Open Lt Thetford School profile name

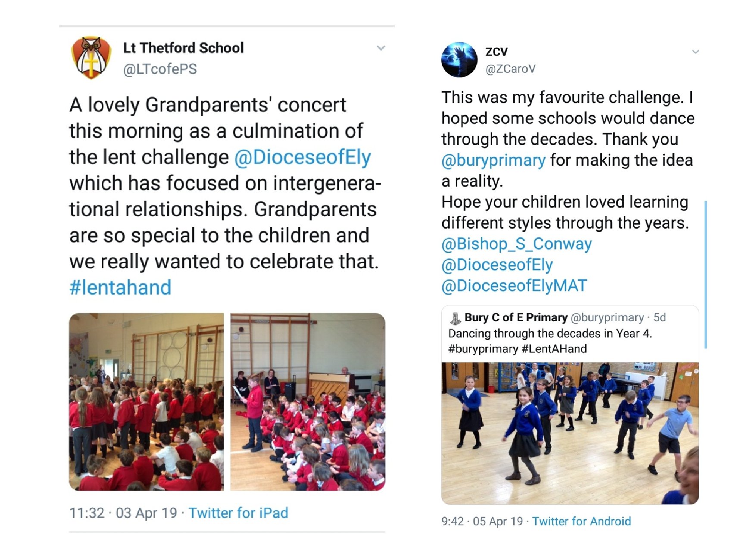(x=184, y=48)
